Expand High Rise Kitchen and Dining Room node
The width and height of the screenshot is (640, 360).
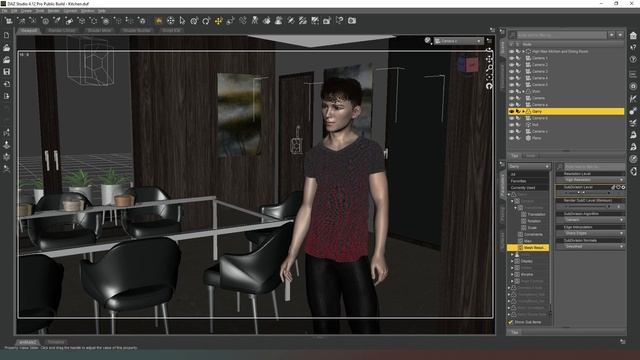(524, 51)
